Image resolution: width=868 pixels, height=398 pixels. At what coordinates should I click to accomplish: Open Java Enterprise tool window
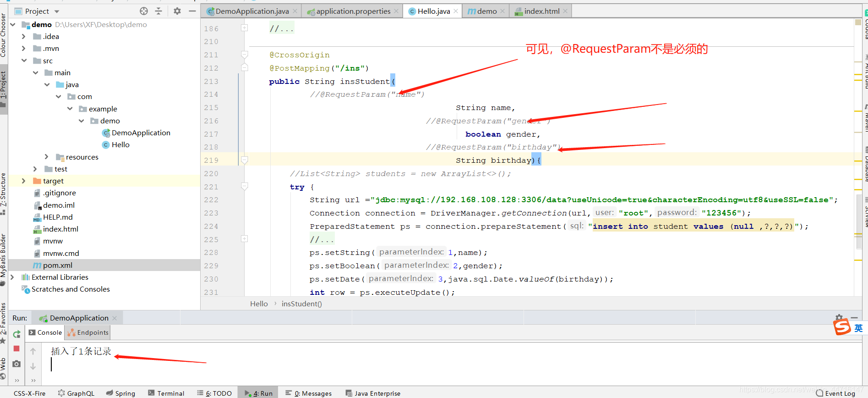point(373,393)
